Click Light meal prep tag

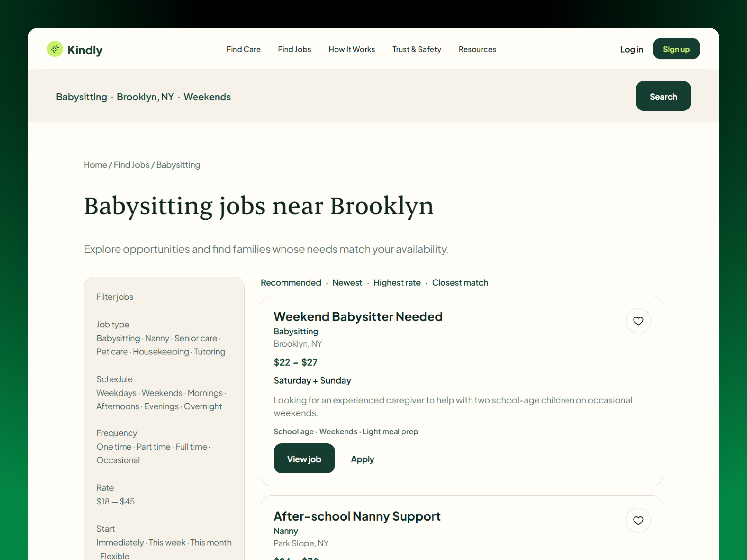pos(390,431)
